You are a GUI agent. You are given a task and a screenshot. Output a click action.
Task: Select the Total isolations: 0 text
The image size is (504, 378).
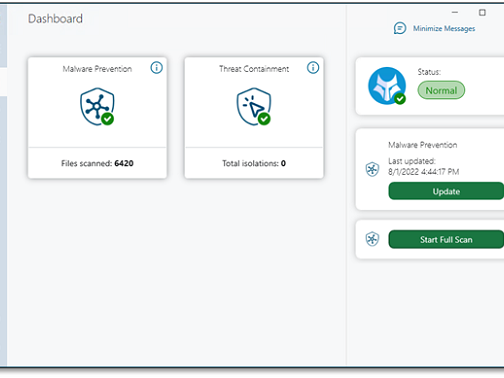point(254,163)
